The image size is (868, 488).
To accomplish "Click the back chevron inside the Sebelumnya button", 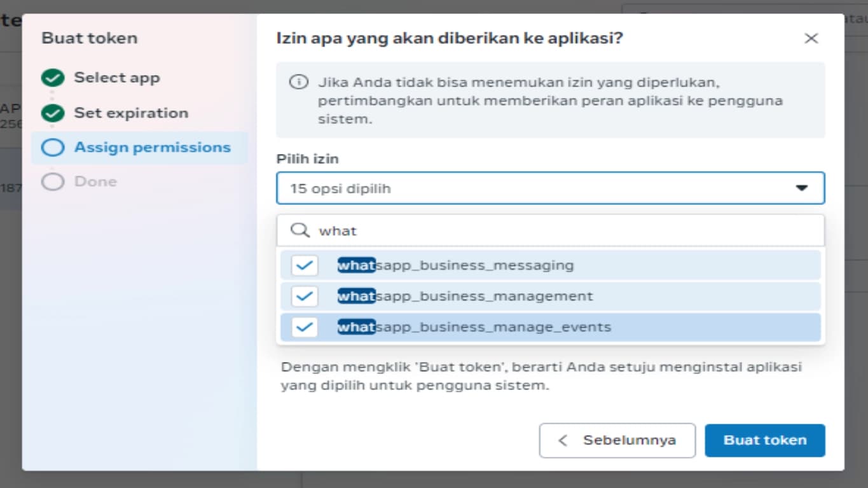I will click(x=565, y=440).
